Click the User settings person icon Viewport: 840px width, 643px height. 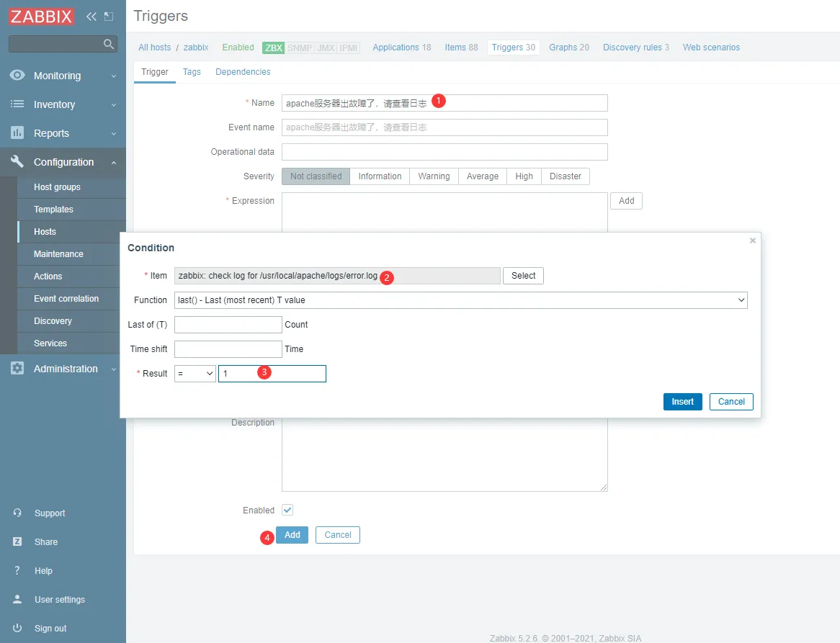[x=17, y=599]
